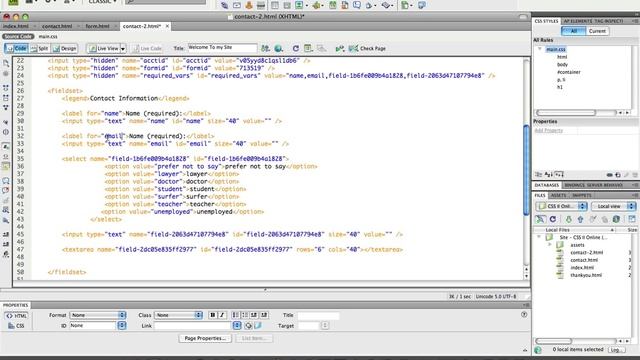Switch to Split view
The width and height of the screenshot is (640, 360).
coord(39,49)
